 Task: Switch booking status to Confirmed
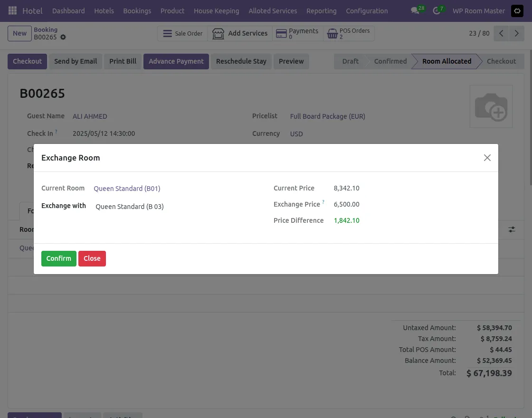pyautogui.click(x=390, y=61)
